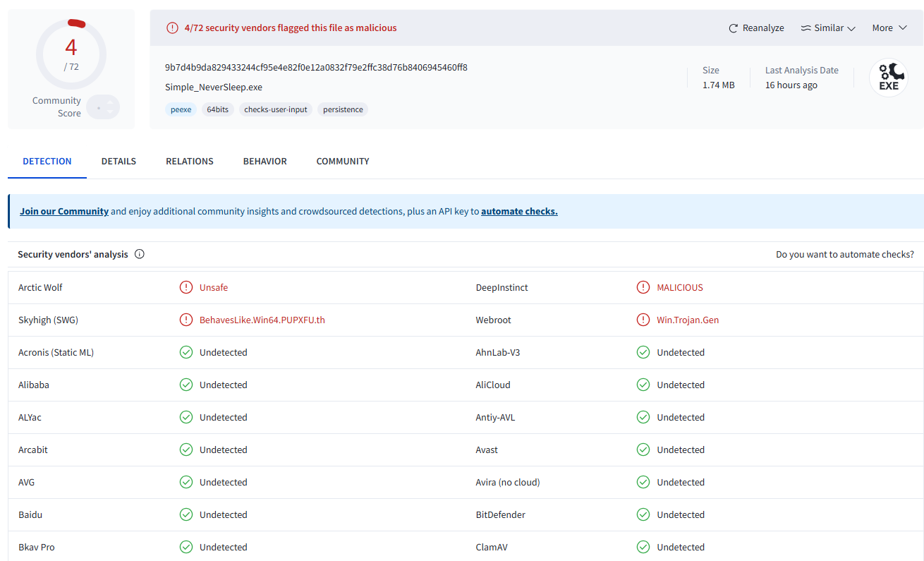Click the Unsafe verdict for Arctic Wolf
The image size is (924, 561).
tap(214, 287)
